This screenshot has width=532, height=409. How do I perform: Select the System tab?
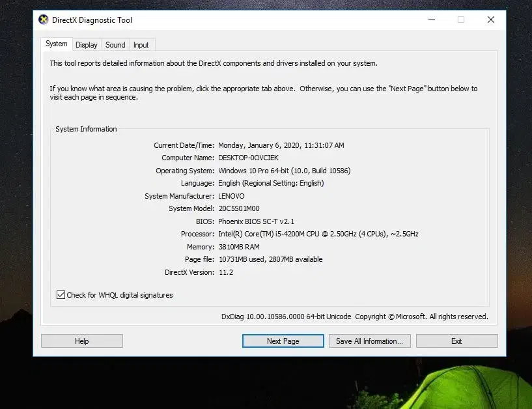57,44
